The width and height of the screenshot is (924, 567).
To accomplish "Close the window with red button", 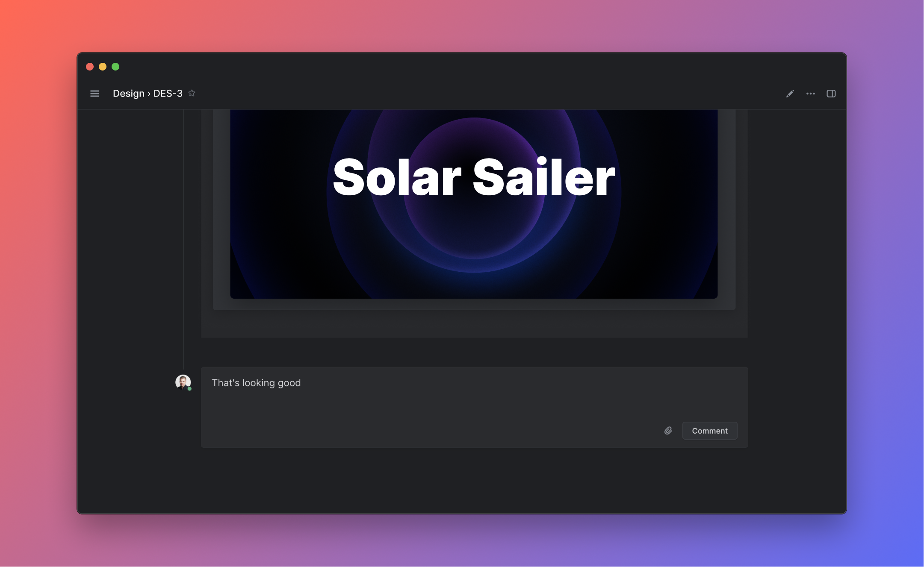I will click(90, 67).
